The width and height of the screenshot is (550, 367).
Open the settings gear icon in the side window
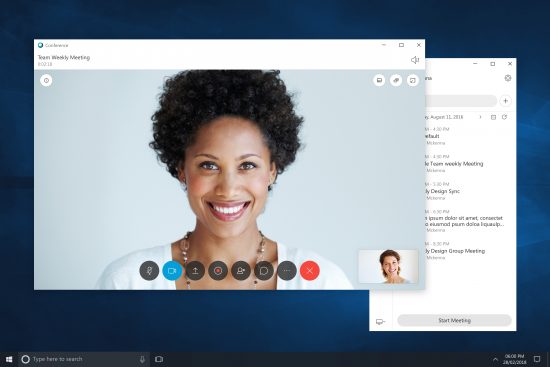(x=508, y=78)
